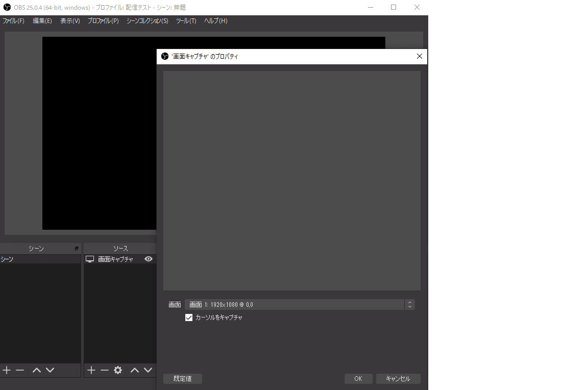Click the dock icon on the シーン panel header

pos(76,248)
